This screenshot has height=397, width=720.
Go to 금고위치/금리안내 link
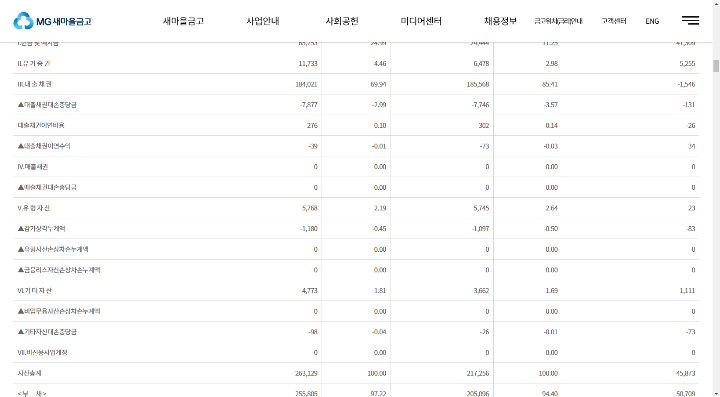[x=558, y=21]
